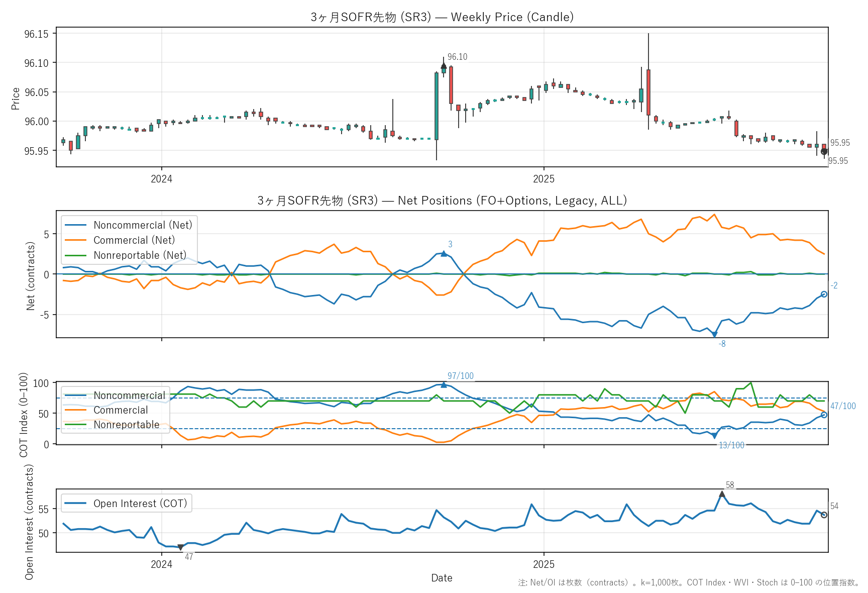Select the Open Interest low marker labeled 47
The height and width of the screenshot is (593, 868).
tap(180, 547)
